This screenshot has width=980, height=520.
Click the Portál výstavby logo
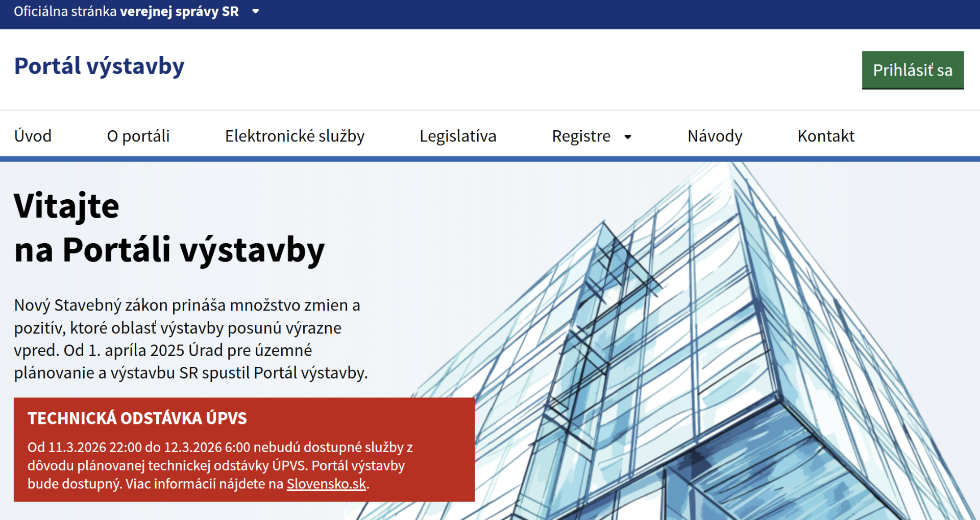tap(99, 65)
